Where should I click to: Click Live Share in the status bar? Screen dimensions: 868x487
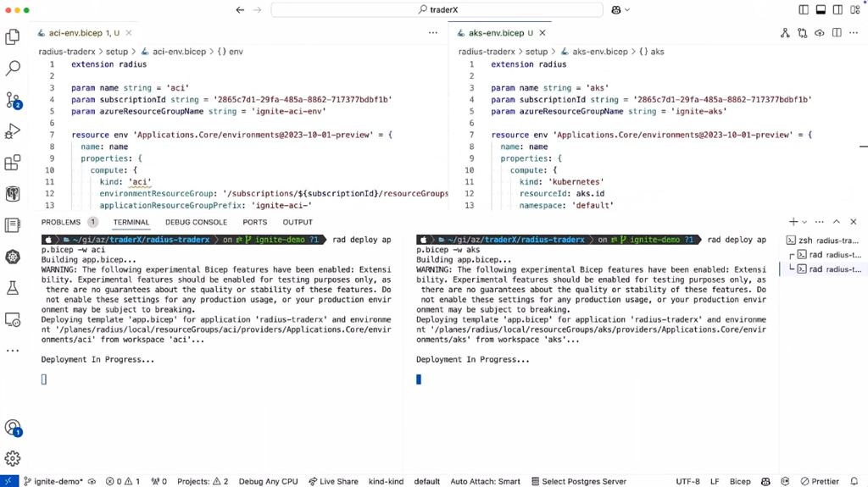click(x=333, y=481)
